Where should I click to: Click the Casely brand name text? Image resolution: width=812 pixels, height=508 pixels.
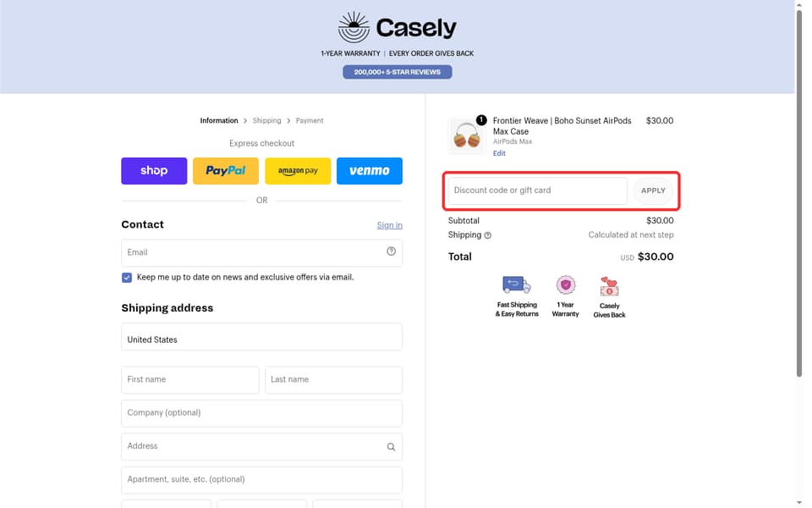pos(416,27)
